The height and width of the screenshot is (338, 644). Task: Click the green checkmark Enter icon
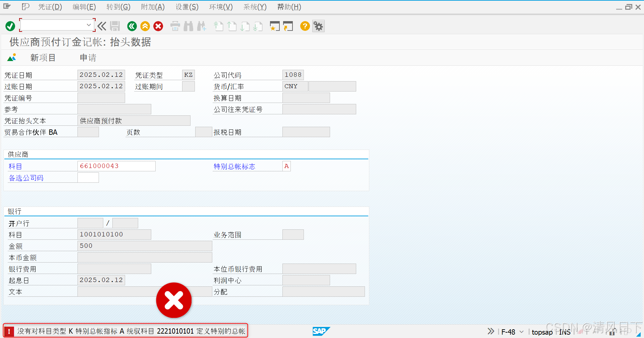click(10, 26)
